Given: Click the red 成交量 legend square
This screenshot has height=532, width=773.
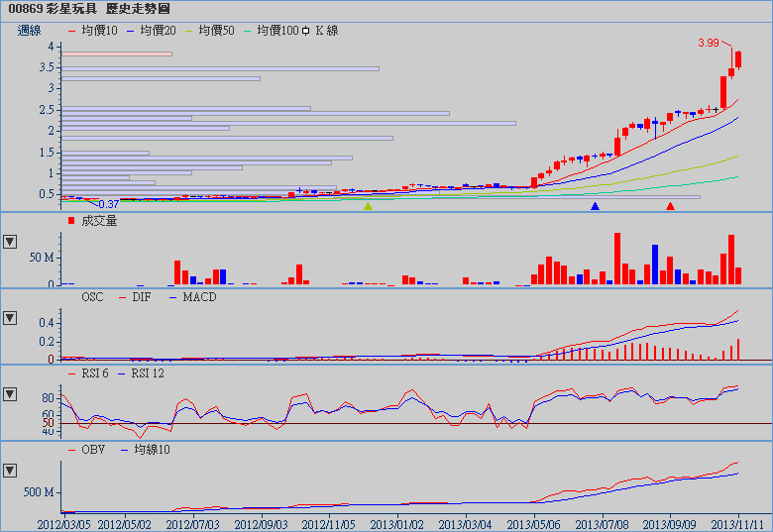Looking at the screenshot, I should (x=71, y=221).
